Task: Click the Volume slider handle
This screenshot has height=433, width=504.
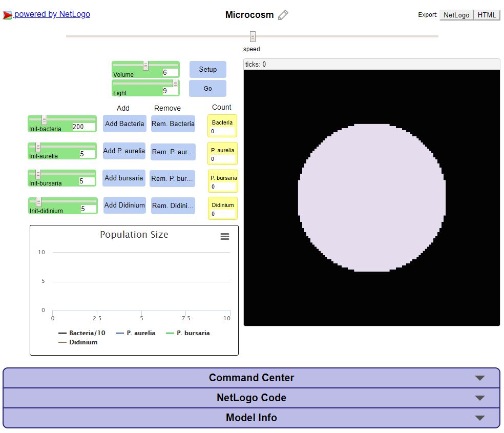Action: coord(145,66)
